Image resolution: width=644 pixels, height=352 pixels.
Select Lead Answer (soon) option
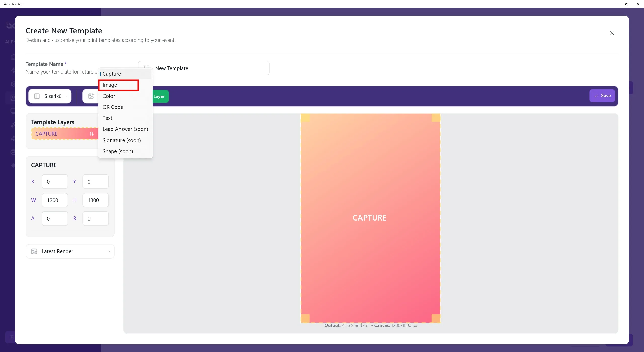125,129
